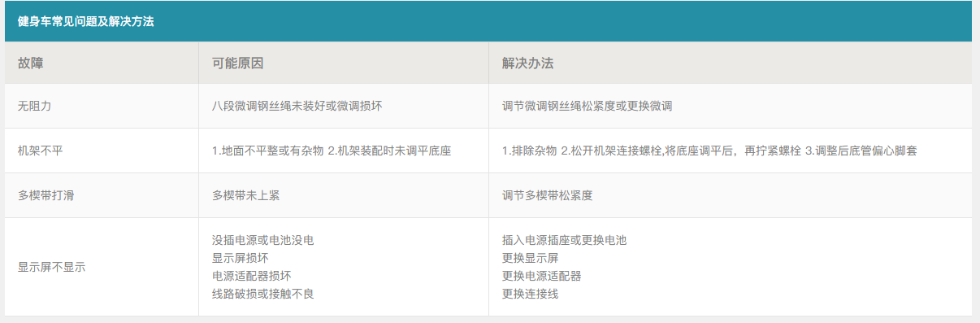Click the 显示屏不显示 fault cell
The height and width of the screenshot is (323, 980).
102,267
